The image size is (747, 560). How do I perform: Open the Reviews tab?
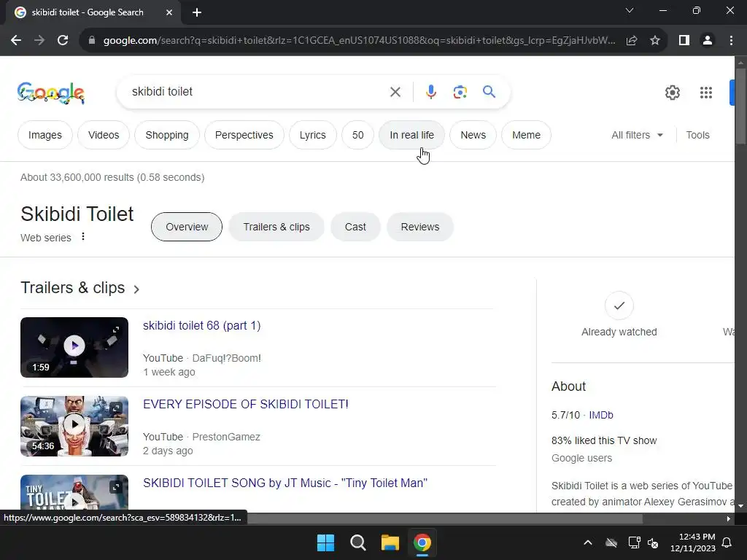419,227
